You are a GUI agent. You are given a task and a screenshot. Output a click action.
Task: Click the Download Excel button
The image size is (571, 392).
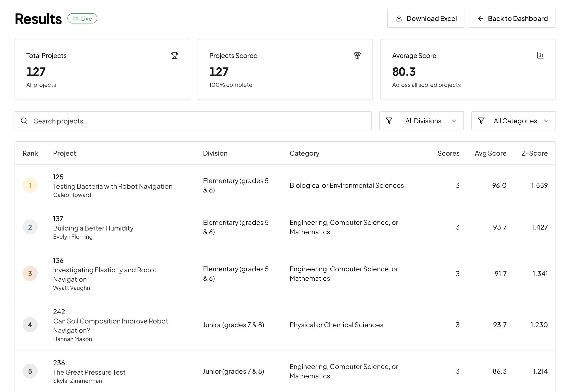(426, 18)
